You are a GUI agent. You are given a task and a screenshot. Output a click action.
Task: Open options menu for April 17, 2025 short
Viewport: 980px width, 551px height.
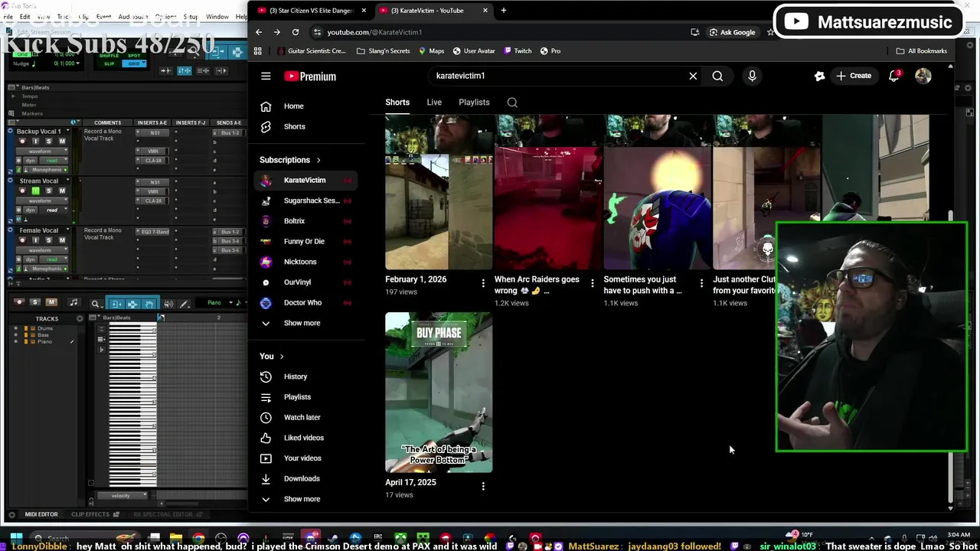click(x=483, y=487)
